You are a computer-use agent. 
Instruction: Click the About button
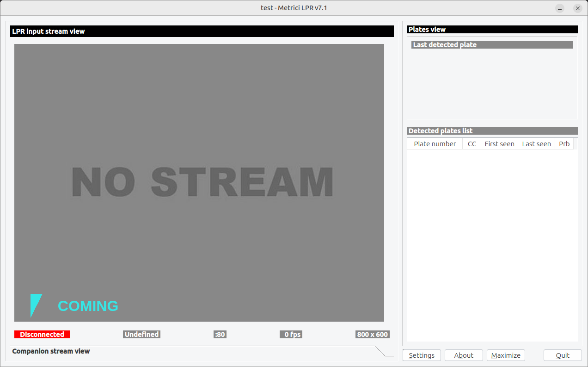[464, 355]
